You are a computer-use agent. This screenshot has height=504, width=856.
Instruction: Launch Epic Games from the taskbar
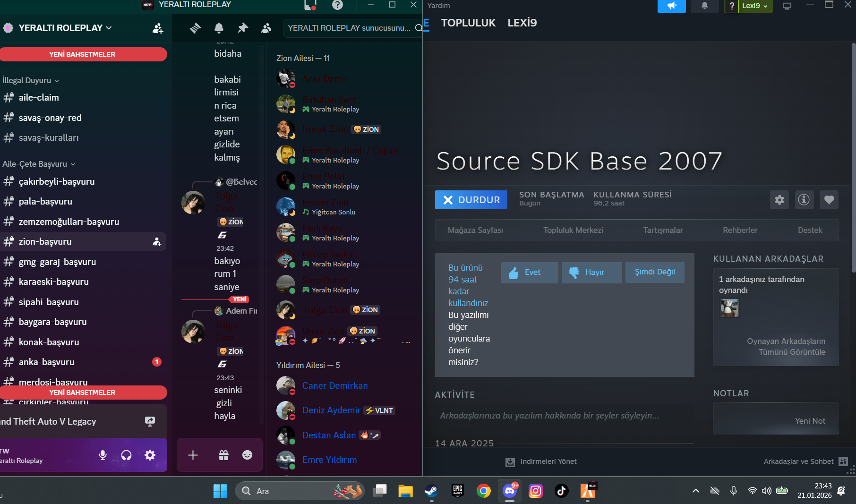457,491
